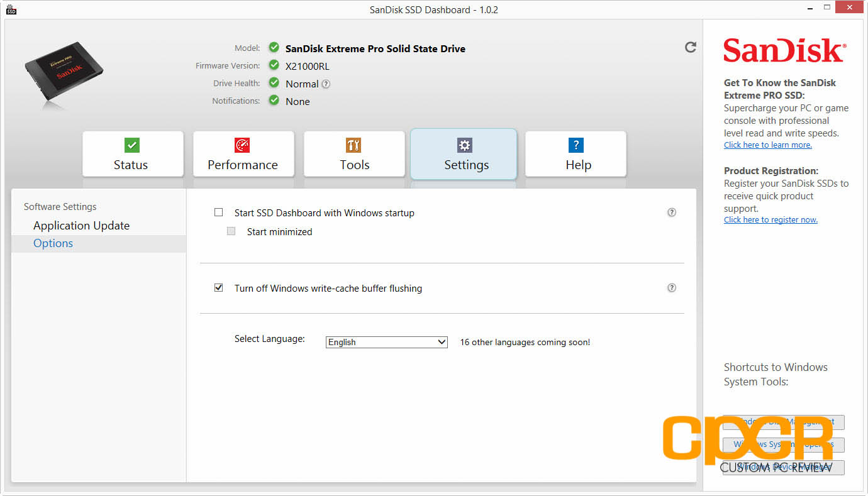Open help for Windows startup option
The width and height of the screenshot is (868, 496).
point(672,212)
